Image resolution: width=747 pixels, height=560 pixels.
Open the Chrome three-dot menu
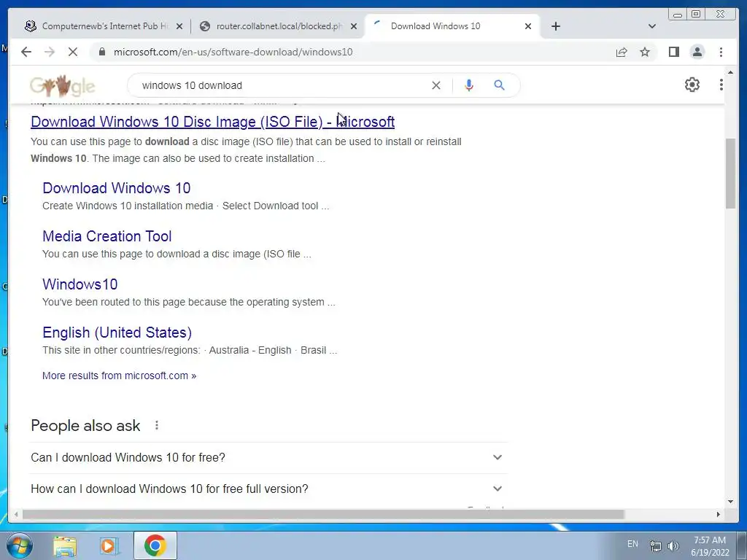(x=721, y=52)
